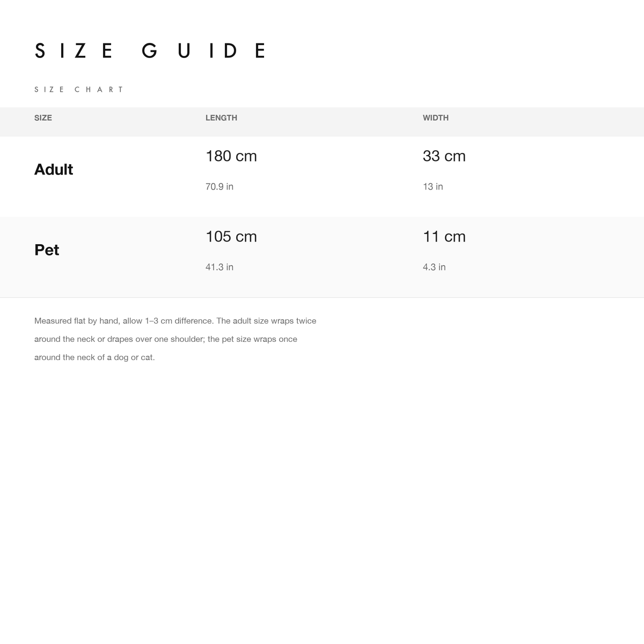Click the 70.9 in length value
This screenshot has height=644, width=644.
(219, 187)
